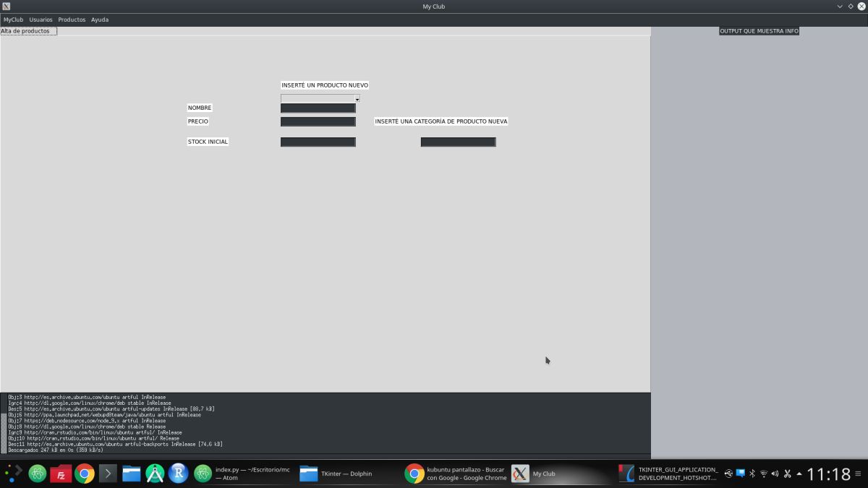This screenshot has width=868, height=488.
Task: Switch to the index.py Atom window
Action: [242, 474]
